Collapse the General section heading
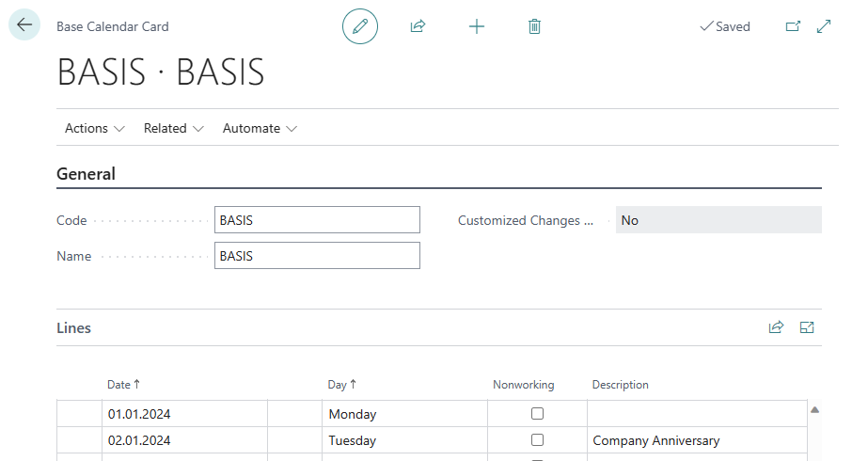 tap(87, 174)
